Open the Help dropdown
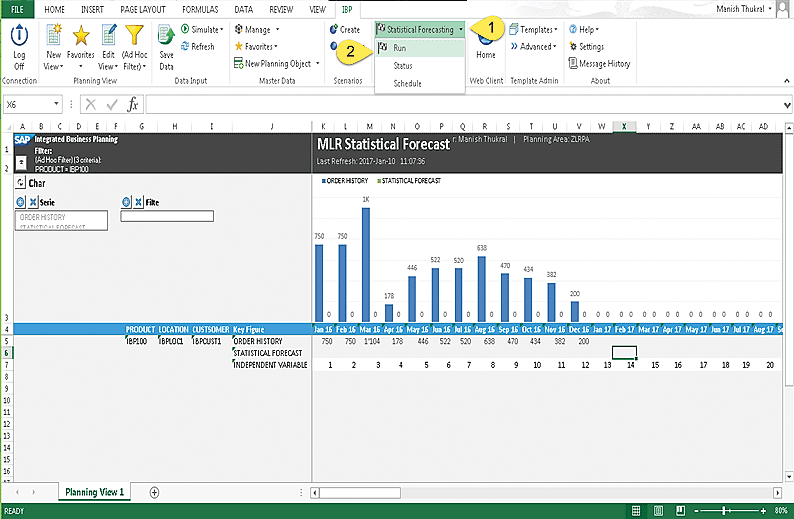The image size is (794, 519). click(x=584, y=29)
